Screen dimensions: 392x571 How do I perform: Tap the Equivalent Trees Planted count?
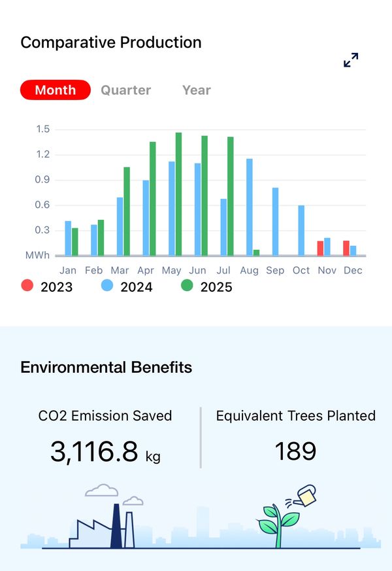(x=295, y=451)
